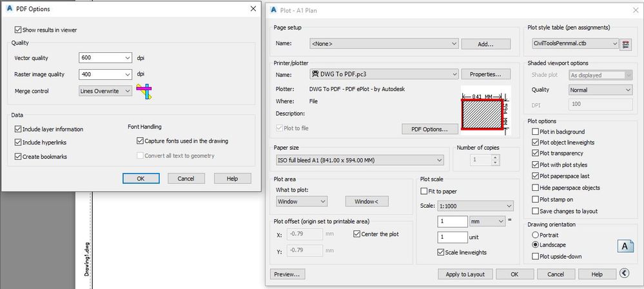Open the mm units dropdown

click(x=487, y=221)
